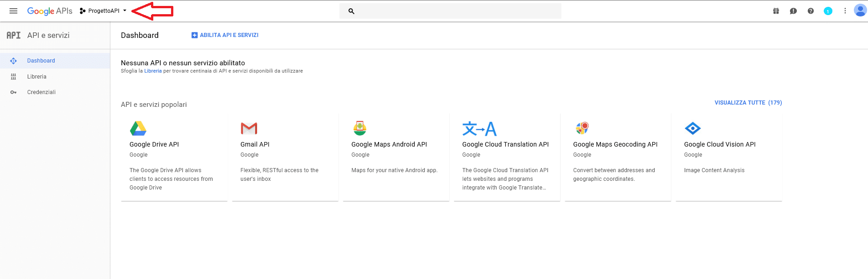This screenshot has height=279, width=868.
Task: Click the Maps Geocoding icon
Action: [582, 128]
